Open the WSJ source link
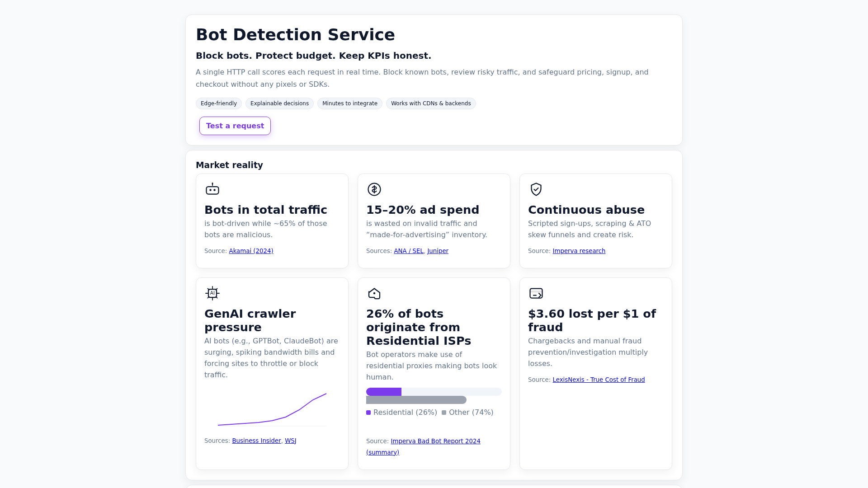This screenshot has width=868, height=488. pos(290,441)
